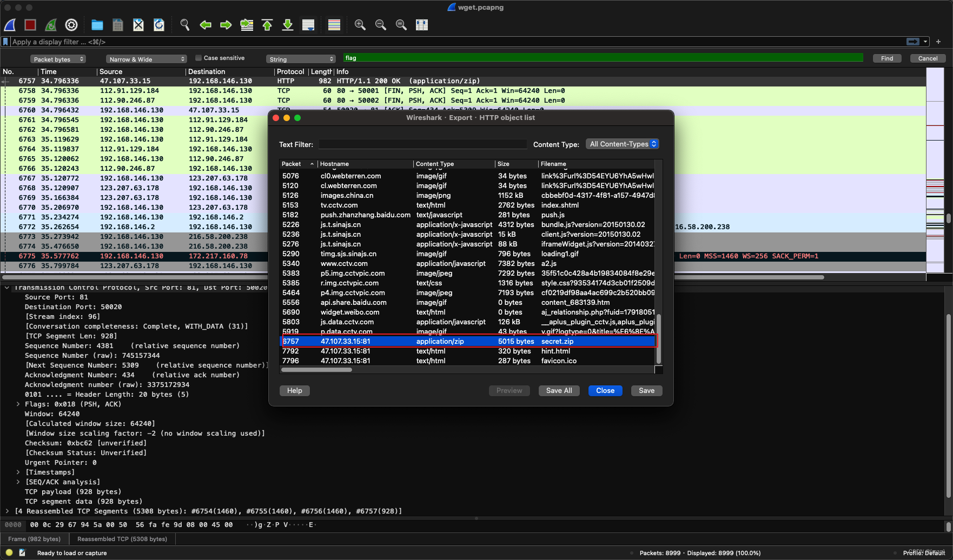
Task: Select the favicon.ico row in object list
Action: 468,361
